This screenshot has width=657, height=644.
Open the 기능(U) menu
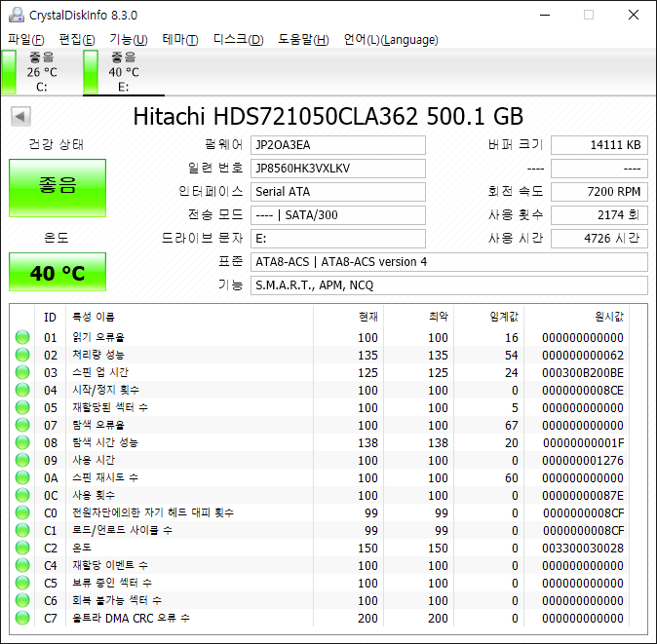click(x=128, y=40)
